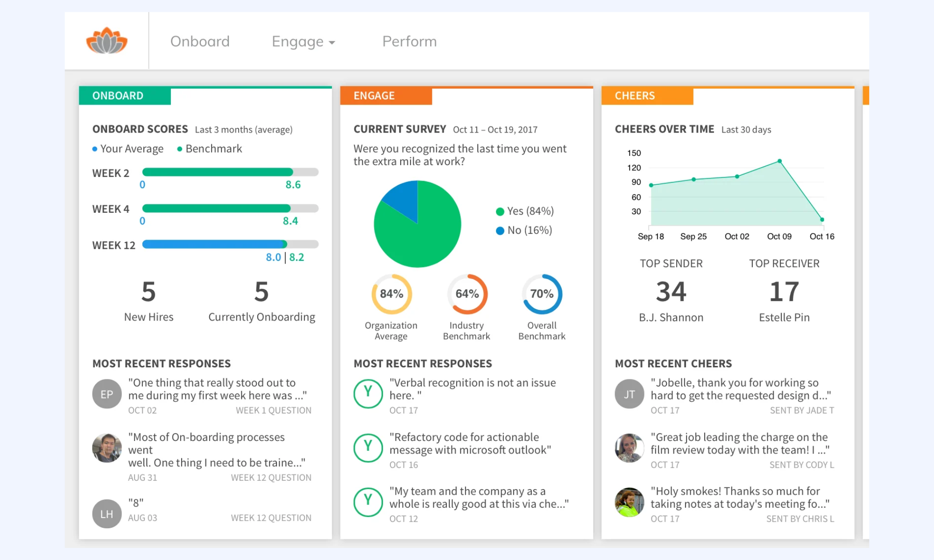Image resolution: width=934 pixels, height=560 pixels.
Task: Click the Yes (84%) legend entry
Action: 525,211
